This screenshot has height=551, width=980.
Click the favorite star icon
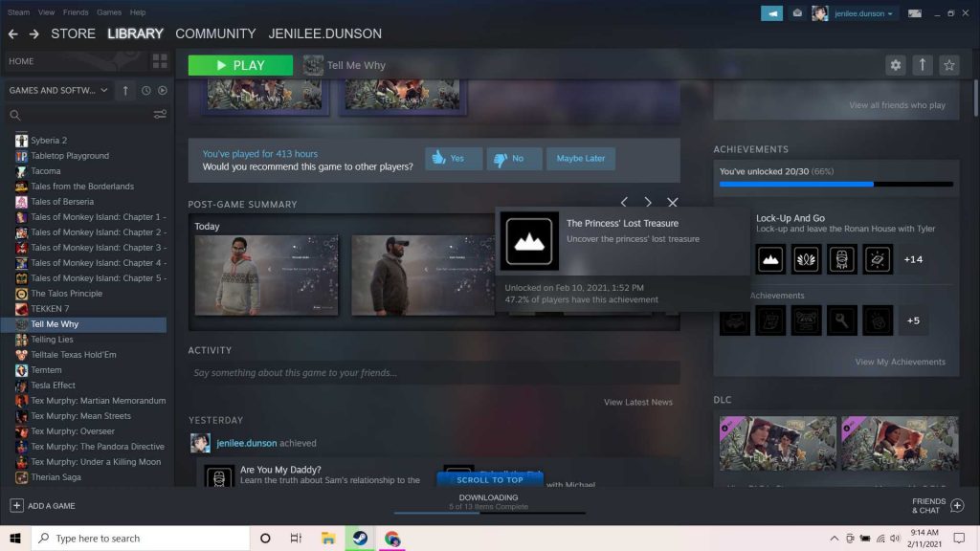(x=948, y=65)
